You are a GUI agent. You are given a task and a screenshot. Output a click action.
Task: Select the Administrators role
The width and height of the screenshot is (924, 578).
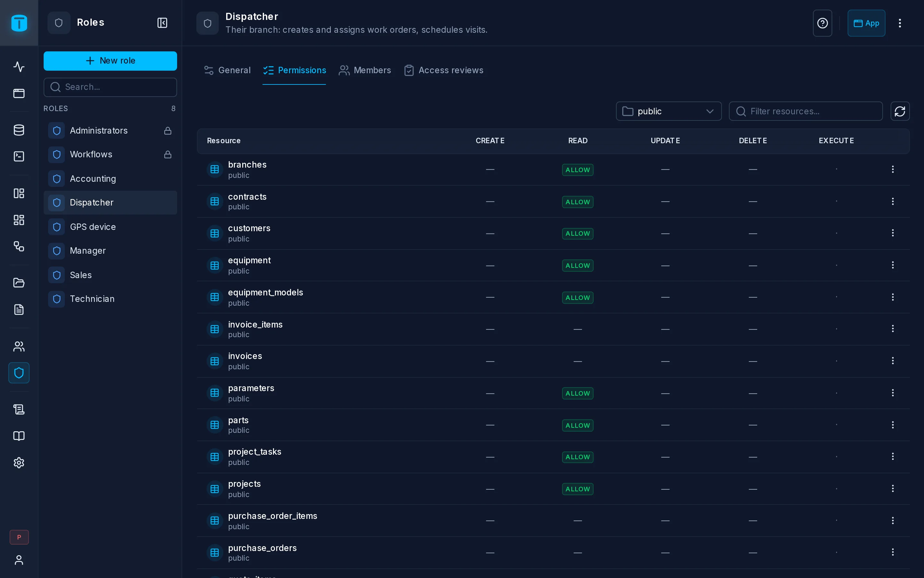click(x=110, y=131)
